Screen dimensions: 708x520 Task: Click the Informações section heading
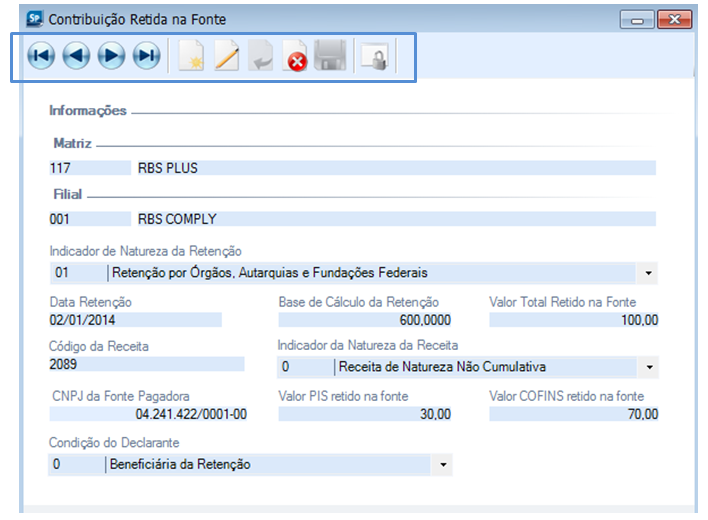(x=88, y=111)
